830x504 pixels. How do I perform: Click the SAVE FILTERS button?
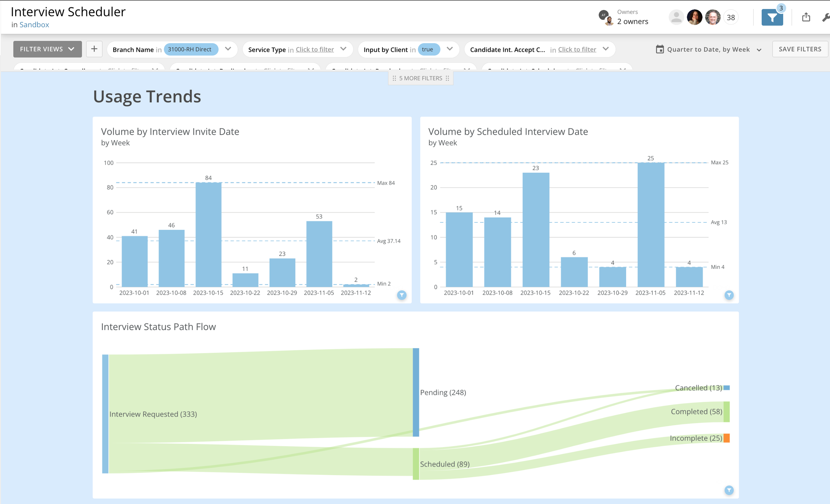pyautogui.click(x=800, y=49)
